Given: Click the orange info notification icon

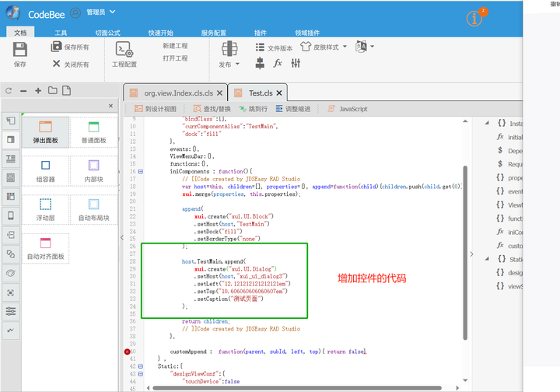Looking at the screenshot, I should [x=474, y=18].
